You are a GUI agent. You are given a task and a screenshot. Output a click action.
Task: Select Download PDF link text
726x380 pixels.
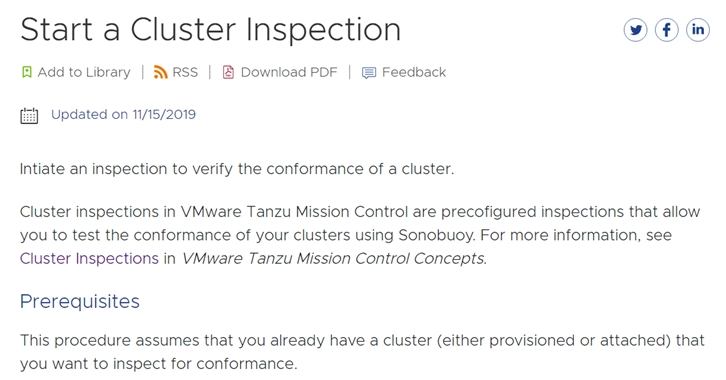click(x=289, y=72)
